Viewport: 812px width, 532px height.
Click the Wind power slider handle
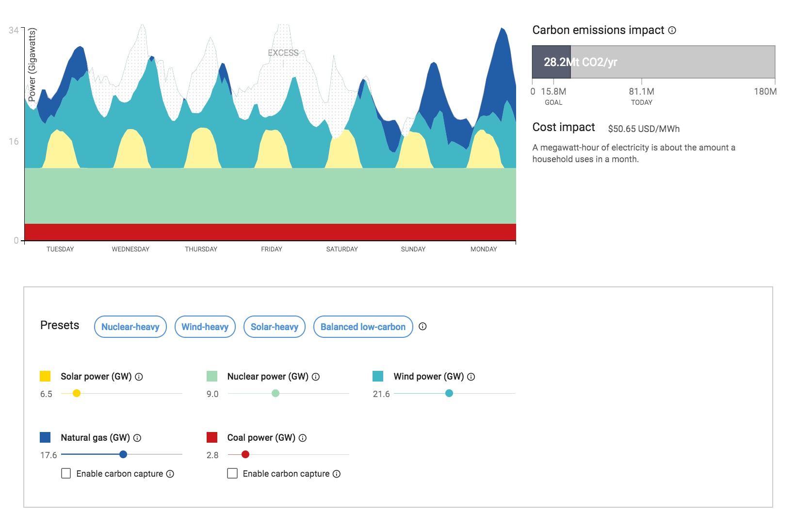449,393
